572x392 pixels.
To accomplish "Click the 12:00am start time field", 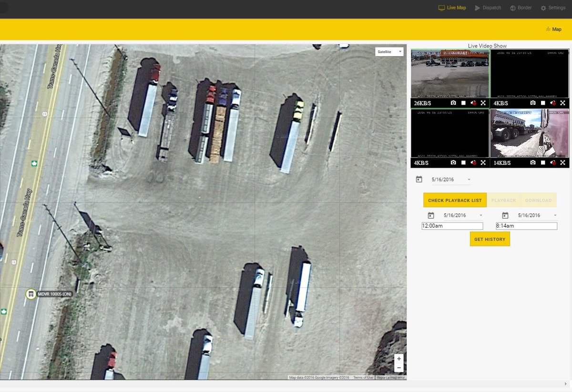I will (452, 226).
